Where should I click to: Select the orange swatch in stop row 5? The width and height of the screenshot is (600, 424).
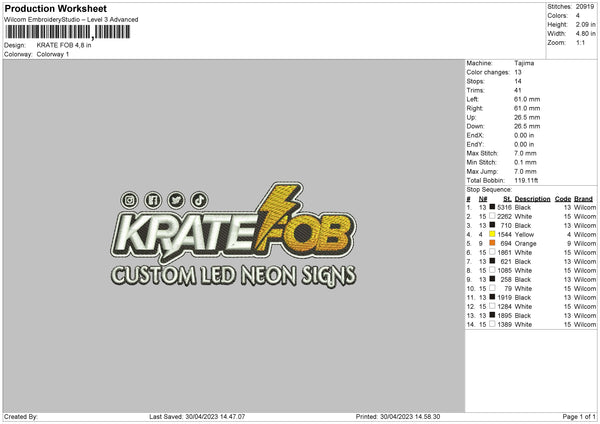pyautogui.click(x=492, y=243)
